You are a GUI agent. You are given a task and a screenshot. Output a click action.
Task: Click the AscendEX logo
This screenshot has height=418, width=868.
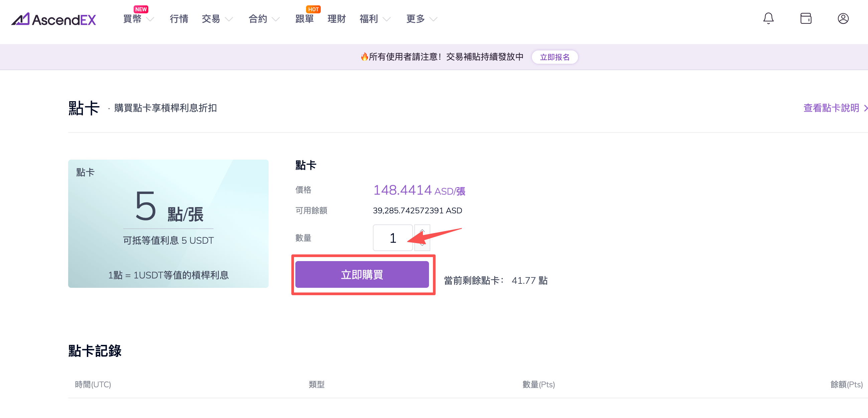[54, 19]
